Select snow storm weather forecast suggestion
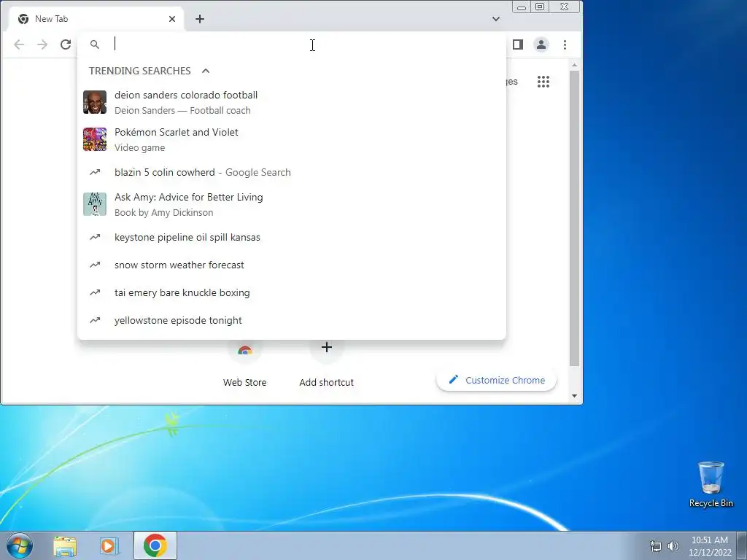Image resolution: width=747 pixels, height=560 pixels. point(292,265)
